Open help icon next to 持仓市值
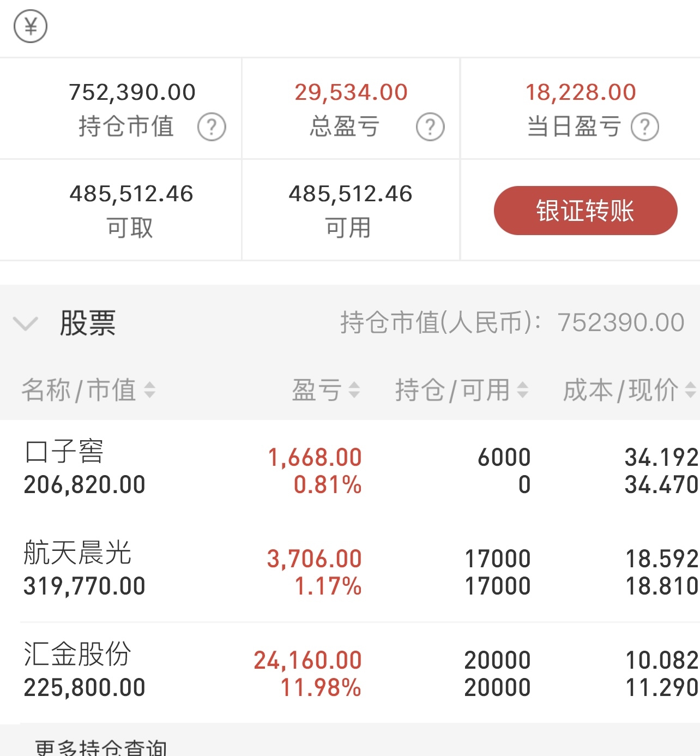Viewport: 700px width, 756px height. 212,127
